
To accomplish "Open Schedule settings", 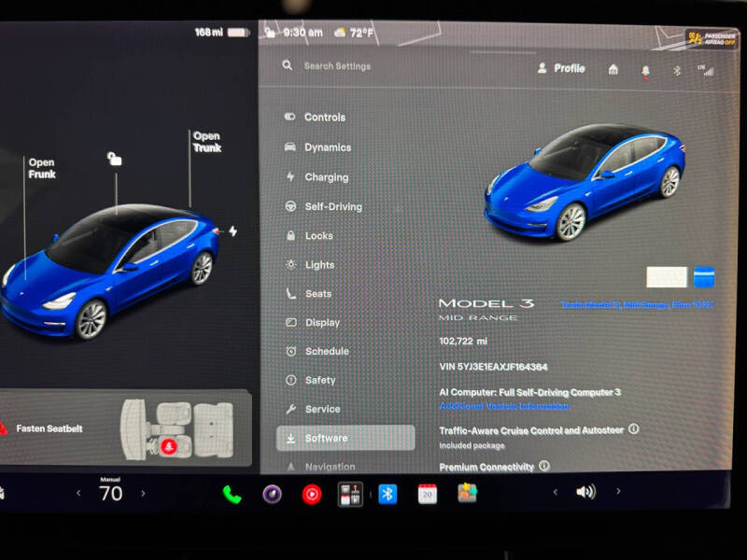I will 317,352.
